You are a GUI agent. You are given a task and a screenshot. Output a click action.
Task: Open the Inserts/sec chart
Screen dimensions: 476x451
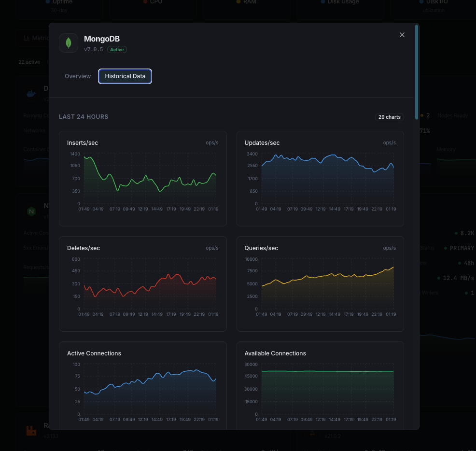click(142, 178)
